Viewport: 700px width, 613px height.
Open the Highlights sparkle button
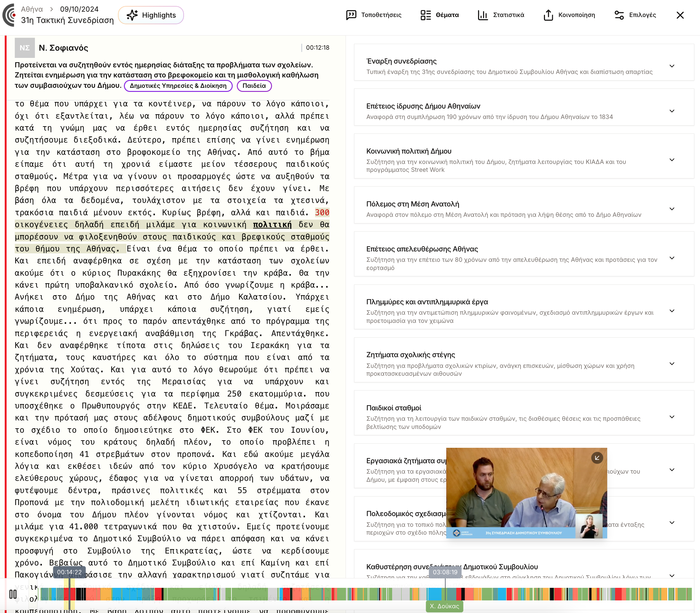pyautogui.click(x=151, y=15)
